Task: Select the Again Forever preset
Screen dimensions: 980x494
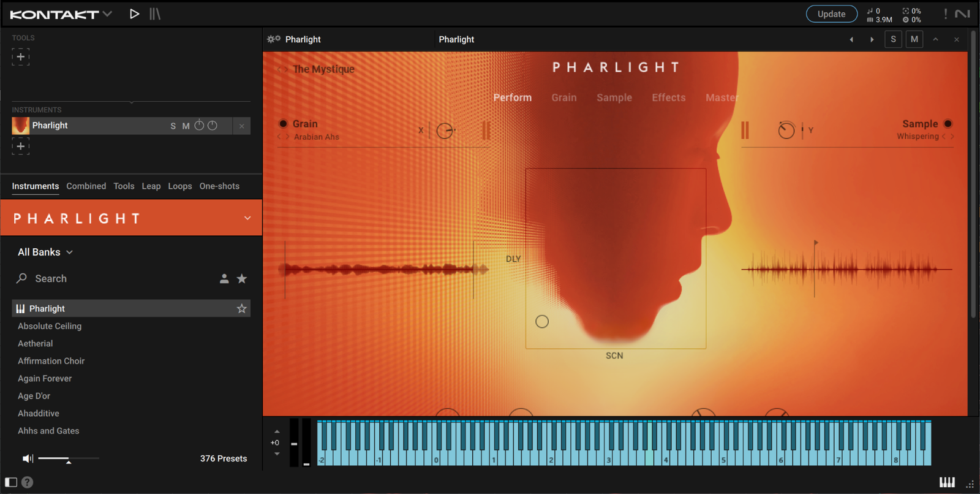Action: (x=45, y=379)
